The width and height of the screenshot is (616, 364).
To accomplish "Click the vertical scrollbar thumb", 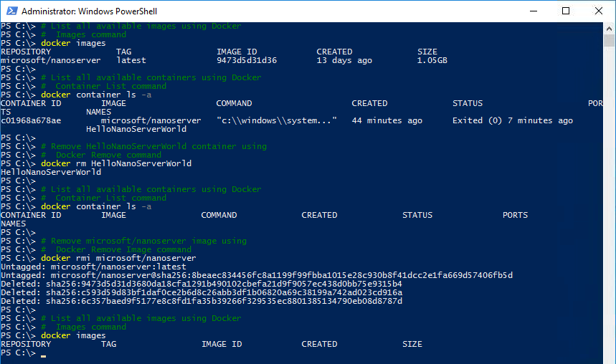I will click(609, 41).
